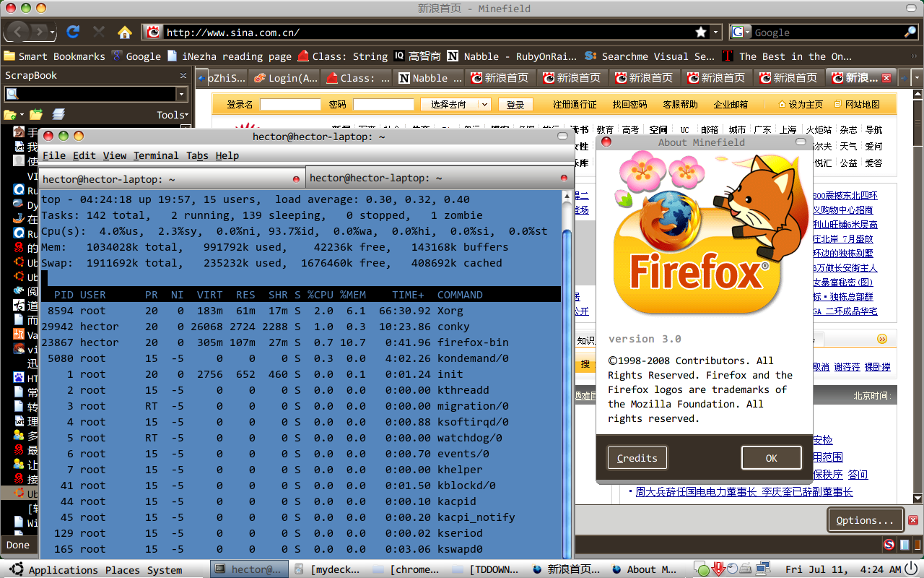Open the iNezha reading page bookmark
Viewport: 924px width, 578px height.
(x=230, y=56)
